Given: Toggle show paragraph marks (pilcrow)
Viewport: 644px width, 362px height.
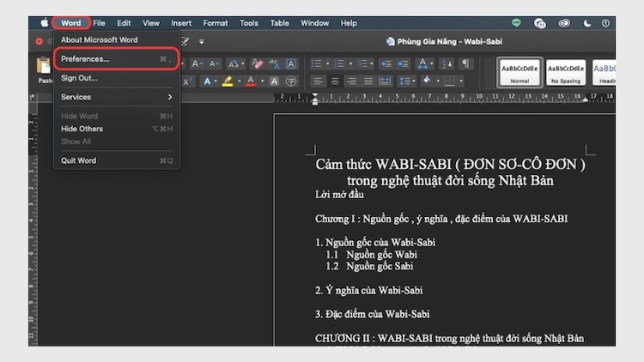Looking at the screenshot, I should coord(465,63).
